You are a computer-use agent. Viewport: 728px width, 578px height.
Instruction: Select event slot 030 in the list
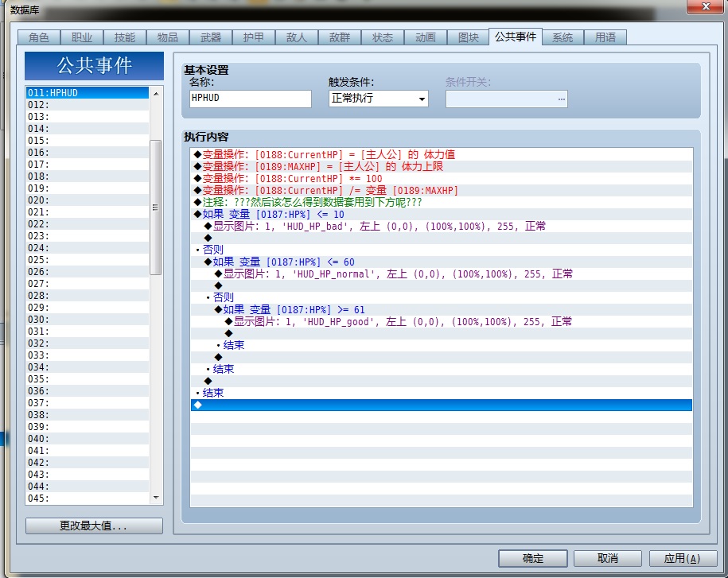pyautogui.click(x=88, y=319)
